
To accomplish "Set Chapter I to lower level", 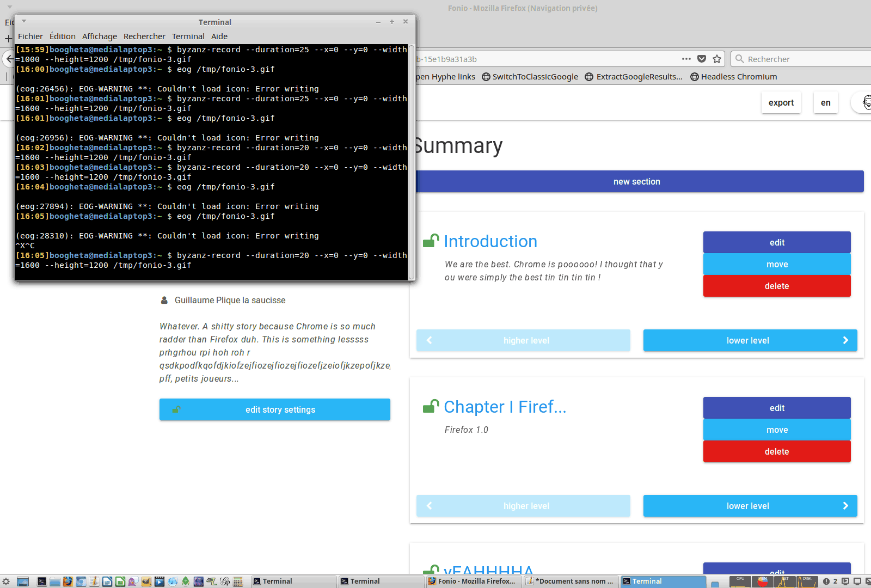I will click(x=750, y=506).
